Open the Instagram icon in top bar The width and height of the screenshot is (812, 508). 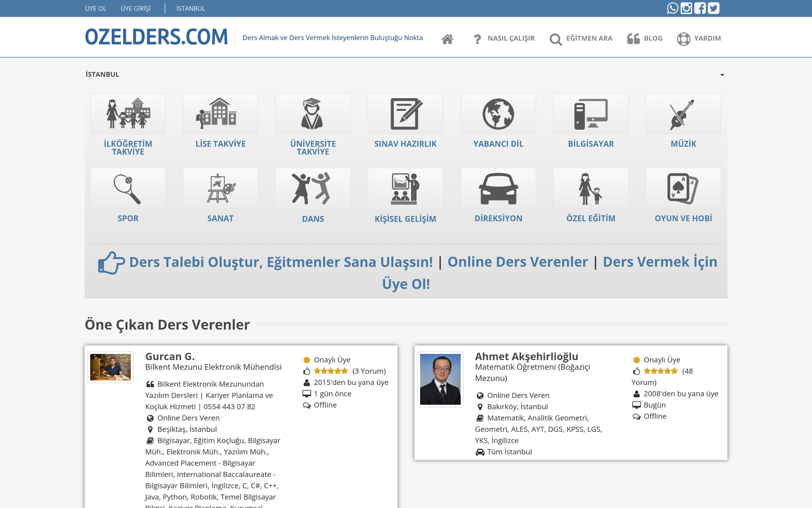[x=686, y=8]
